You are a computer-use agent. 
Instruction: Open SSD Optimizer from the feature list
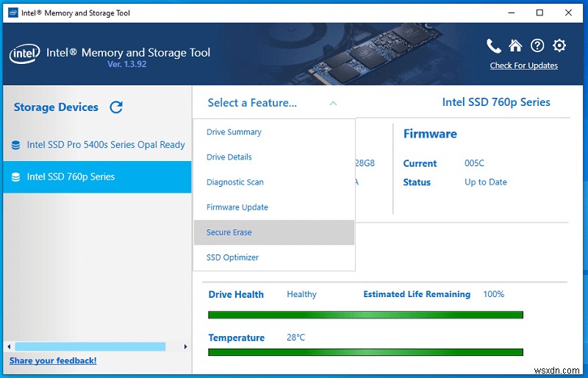point(232,257)
